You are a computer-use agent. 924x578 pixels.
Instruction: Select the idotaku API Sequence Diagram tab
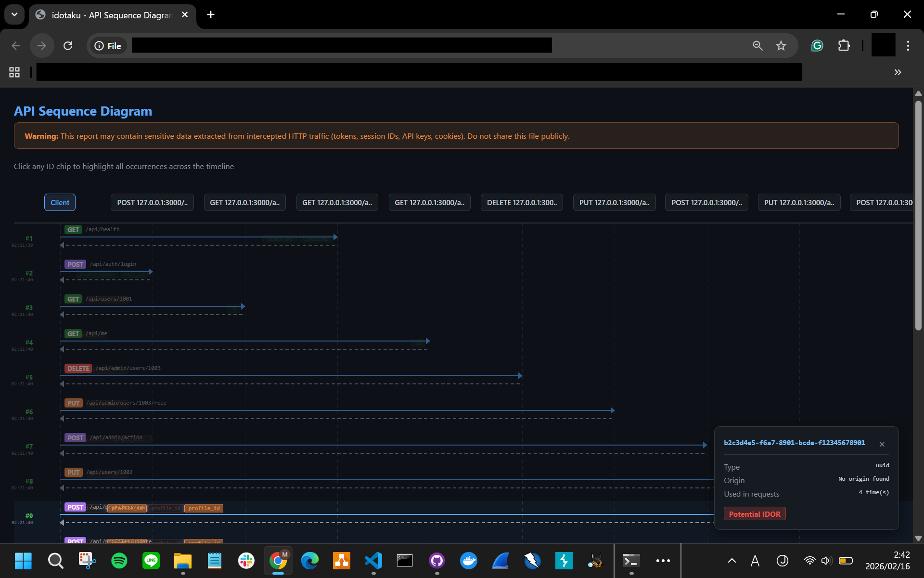(x=111, y=15)
